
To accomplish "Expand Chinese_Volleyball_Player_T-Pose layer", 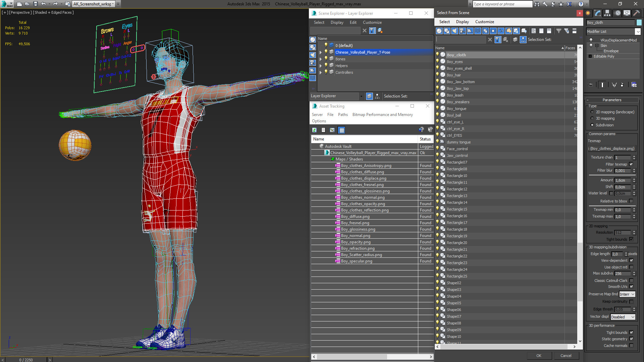I will click(321, 52).
